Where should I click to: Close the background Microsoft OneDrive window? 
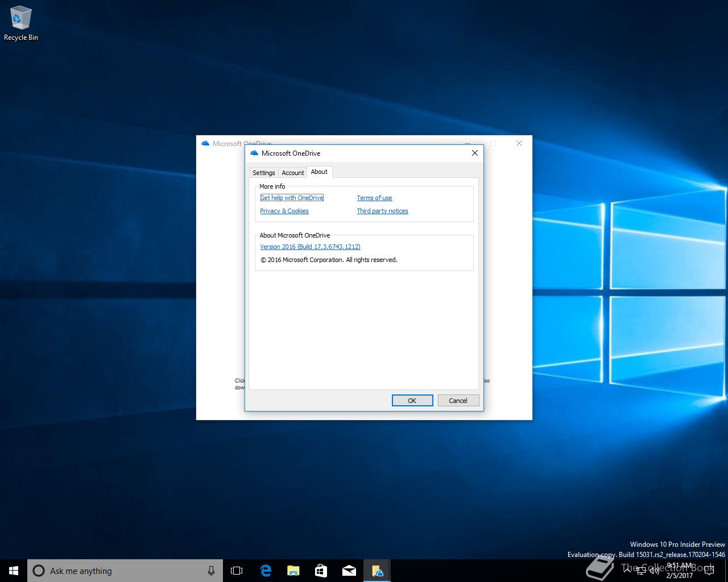coord(519,143)
